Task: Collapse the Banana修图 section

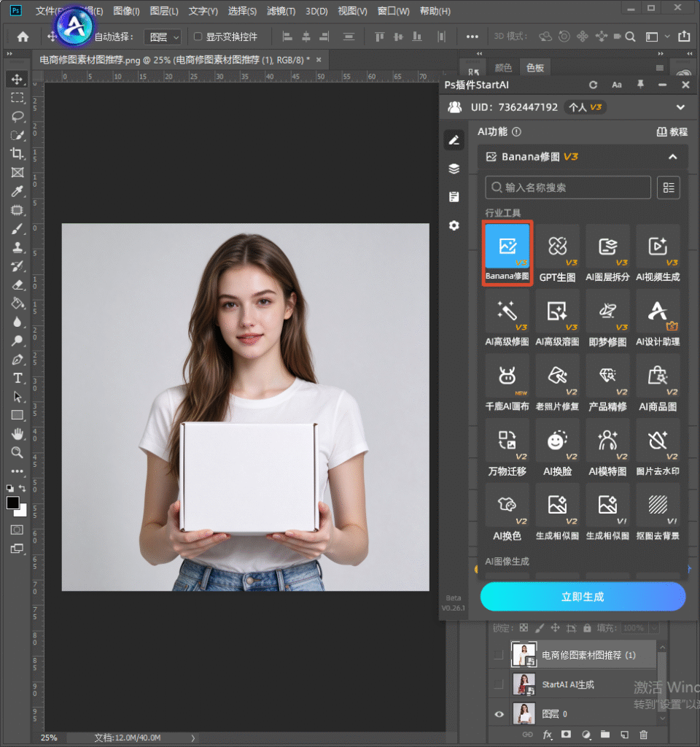Action: [672, 157]
